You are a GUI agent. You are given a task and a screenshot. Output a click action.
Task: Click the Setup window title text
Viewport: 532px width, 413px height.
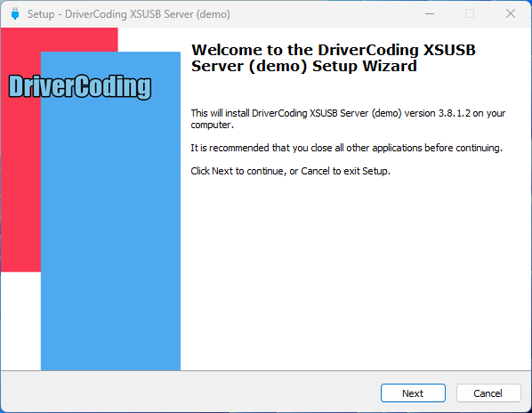pos(129,14)
